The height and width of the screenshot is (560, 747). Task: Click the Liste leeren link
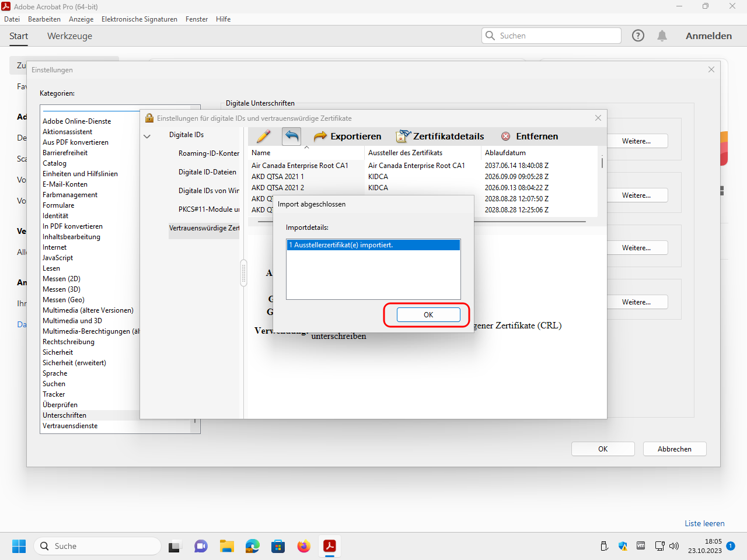coord(704,523)
